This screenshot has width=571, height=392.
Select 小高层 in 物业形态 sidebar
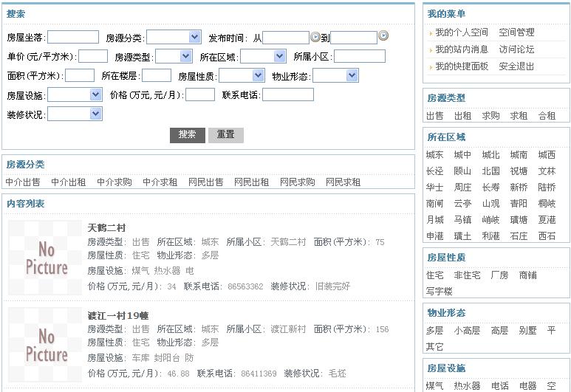click(467, 331)
